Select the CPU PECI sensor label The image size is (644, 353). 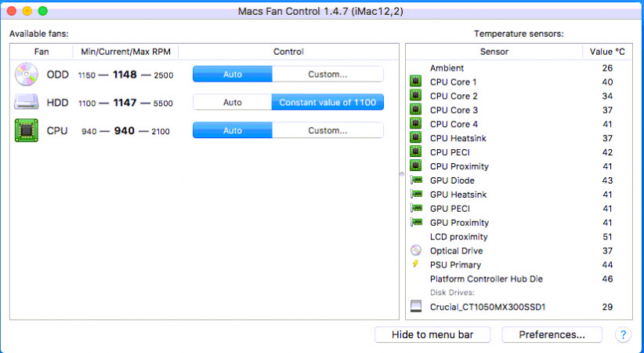[450, 152]
